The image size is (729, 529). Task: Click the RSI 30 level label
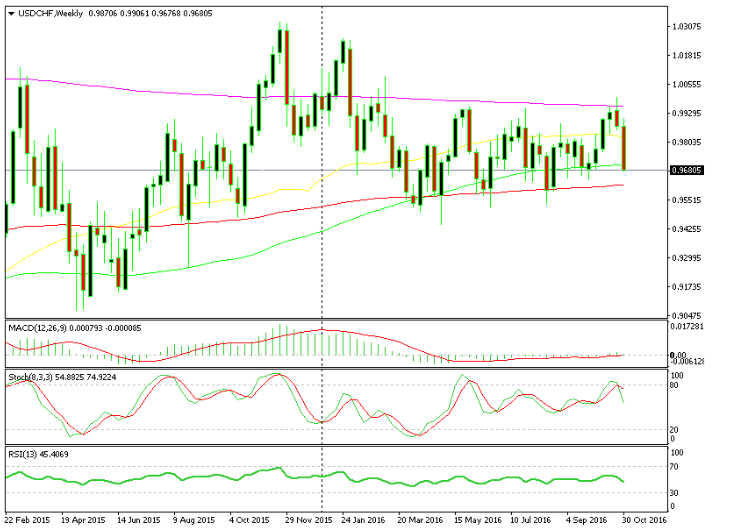pyautogui.click(x=675, y=492)
